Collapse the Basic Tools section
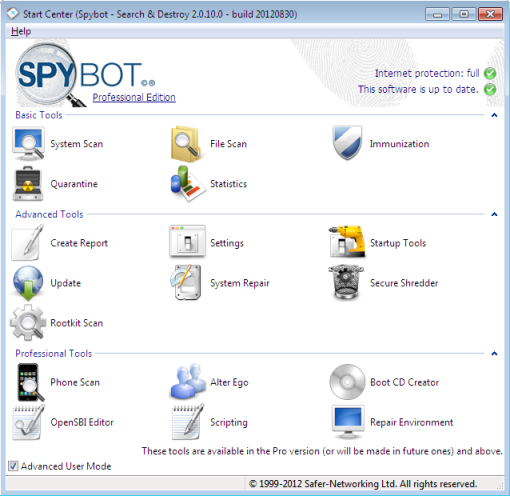The width and height of the screenshot is (510, 496). click(x=494, y=115)
